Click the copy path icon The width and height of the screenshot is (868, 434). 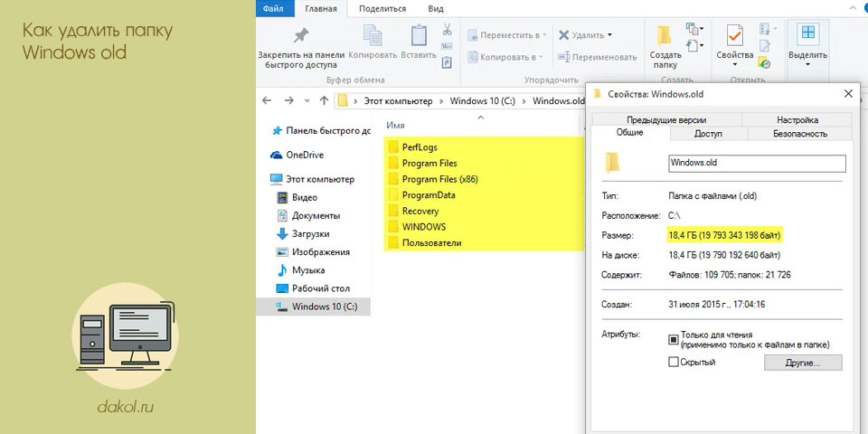pos(448,46)
